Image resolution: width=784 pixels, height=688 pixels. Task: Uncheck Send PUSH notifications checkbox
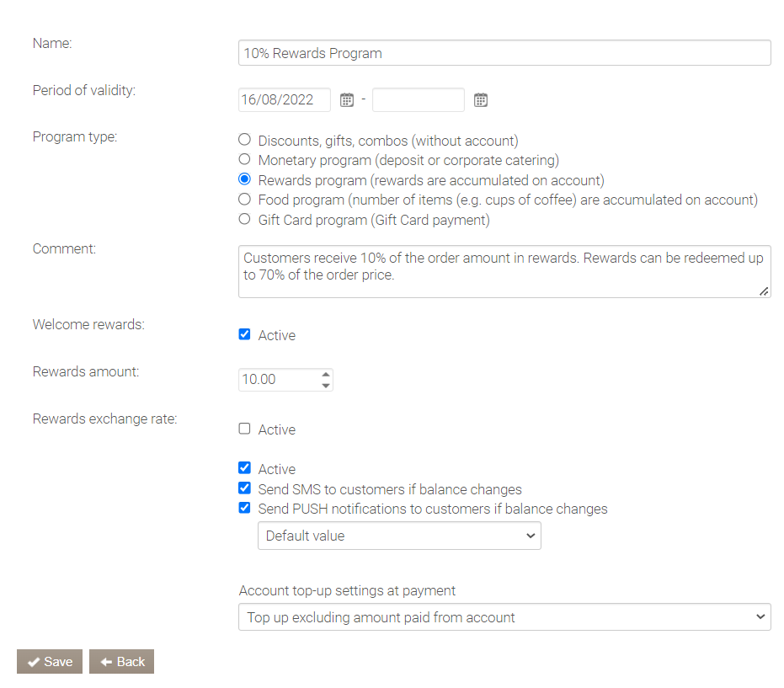pyautogui.click(x=245, y=508)
